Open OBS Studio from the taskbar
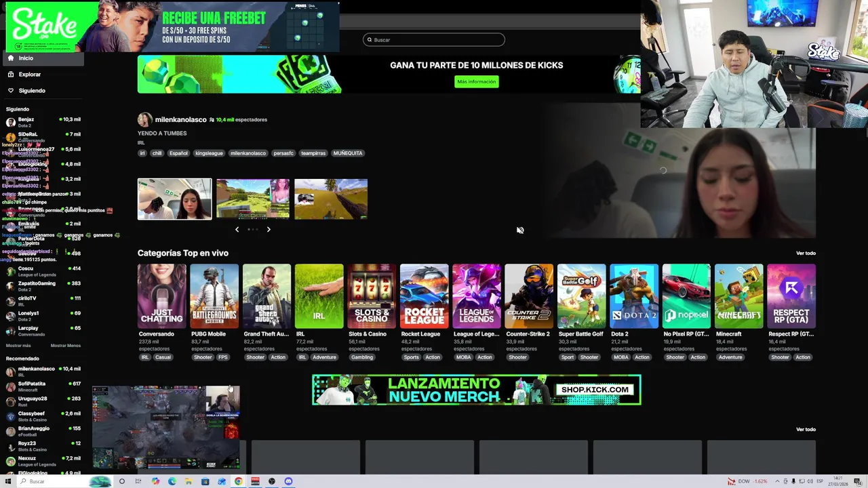 pos(271,481)
